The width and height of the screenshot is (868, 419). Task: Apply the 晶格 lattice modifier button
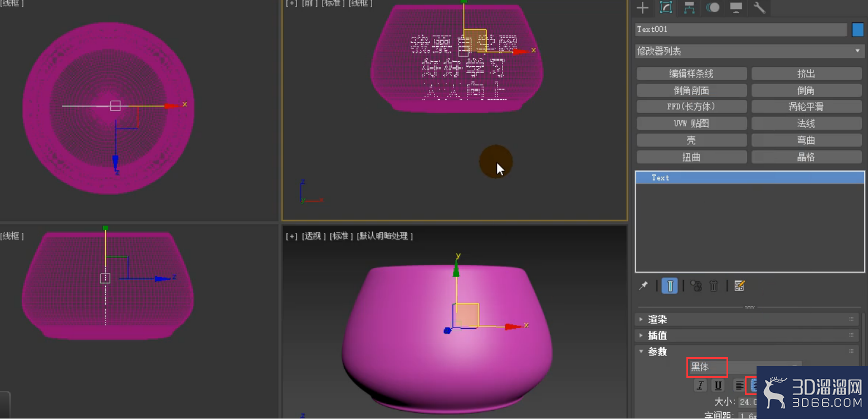[806, 157]
